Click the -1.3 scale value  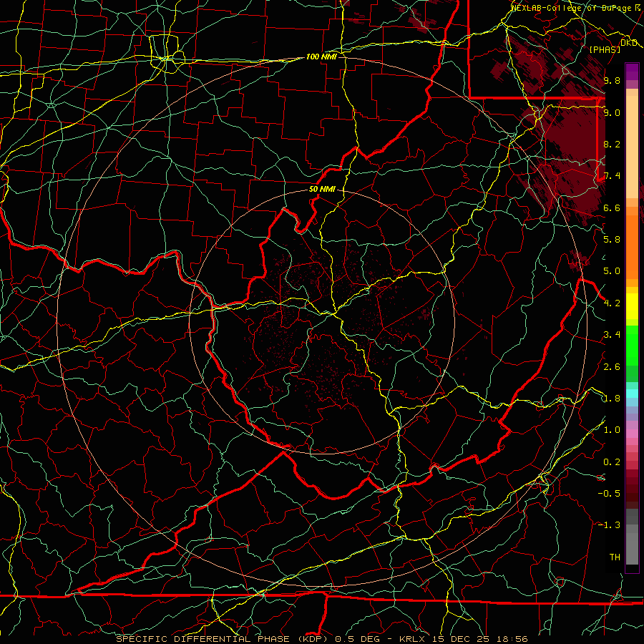pos(608,525)
